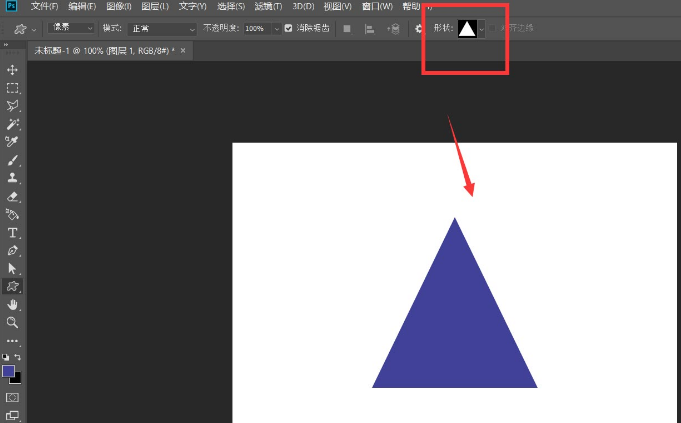Screen dimensions: 681x423
Task: Select the Hand tool
Action: (x=12, y=304)
